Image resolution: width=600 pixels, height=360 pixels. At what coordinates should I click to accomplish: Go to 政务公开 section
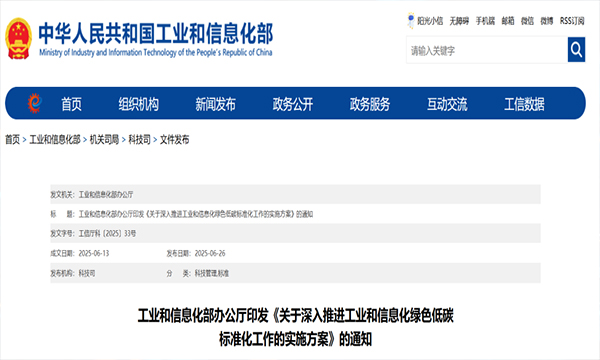click(293, 104)
